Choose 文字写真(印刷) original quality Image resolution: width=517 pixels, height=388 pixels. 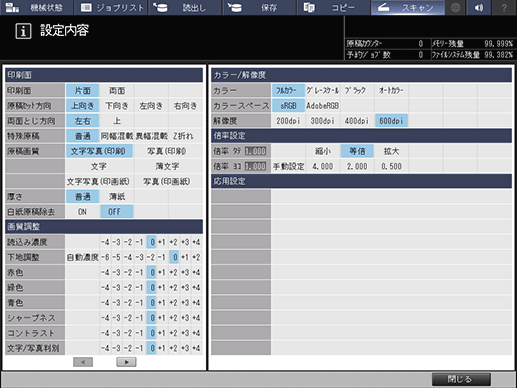click(x=99, y=151)
